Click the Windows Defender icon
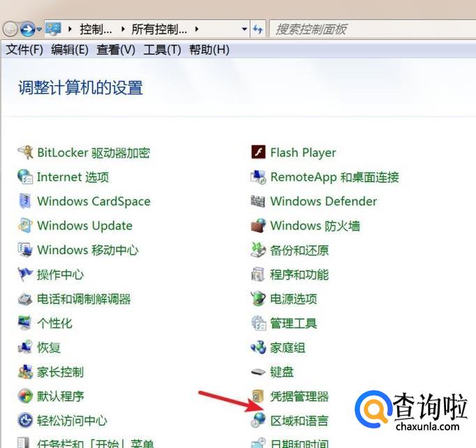This screenshot has height=448, width=476. pyautogui.click(x=258, y=202)
